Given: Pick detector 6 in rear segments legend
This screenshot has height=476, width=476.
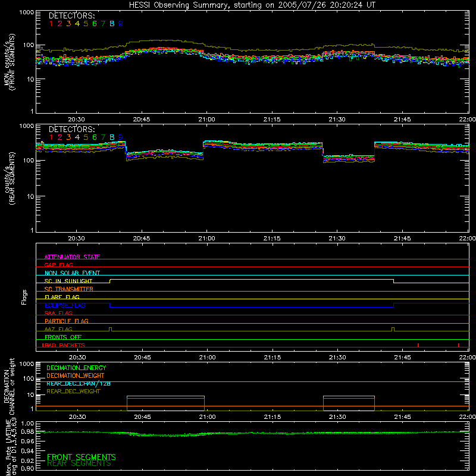Looking at the screenshot, I should point(95,137).
